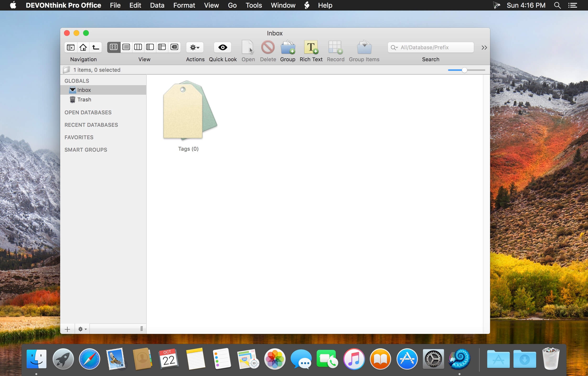
Task: Click the Group Items toolbar icon
Action: (364, 47)
